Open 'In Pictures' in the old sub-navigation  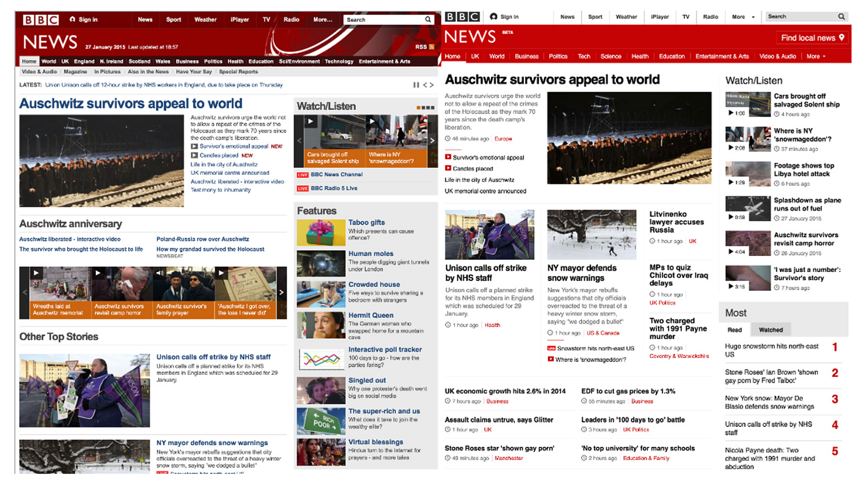pos(107,72)
